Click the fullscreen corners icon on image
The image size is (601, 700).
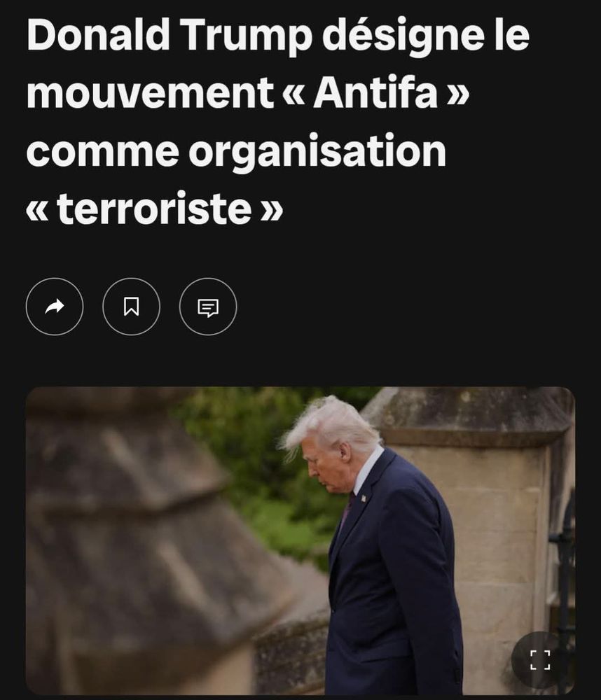coord(540,660)
